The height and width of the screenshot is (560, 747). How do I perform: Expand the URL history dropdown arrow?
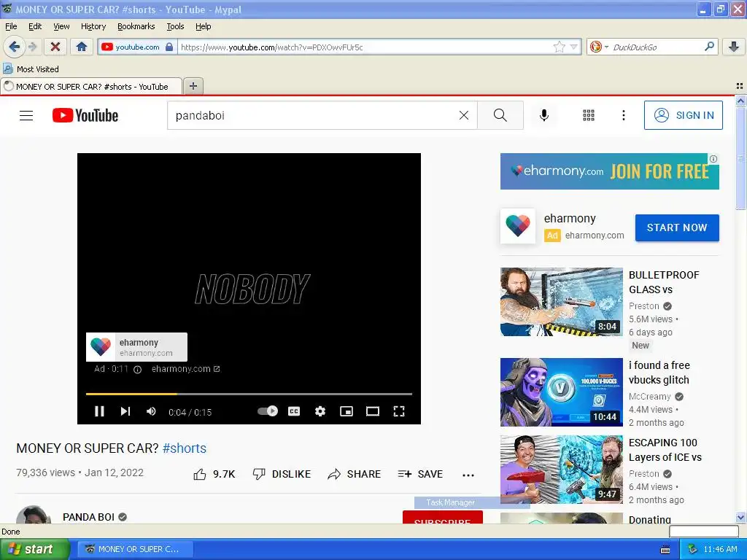coord(573,47)
